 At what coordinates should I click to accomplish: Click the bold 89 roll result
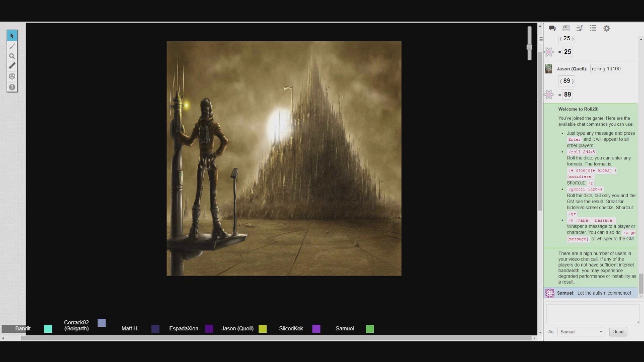568,95
